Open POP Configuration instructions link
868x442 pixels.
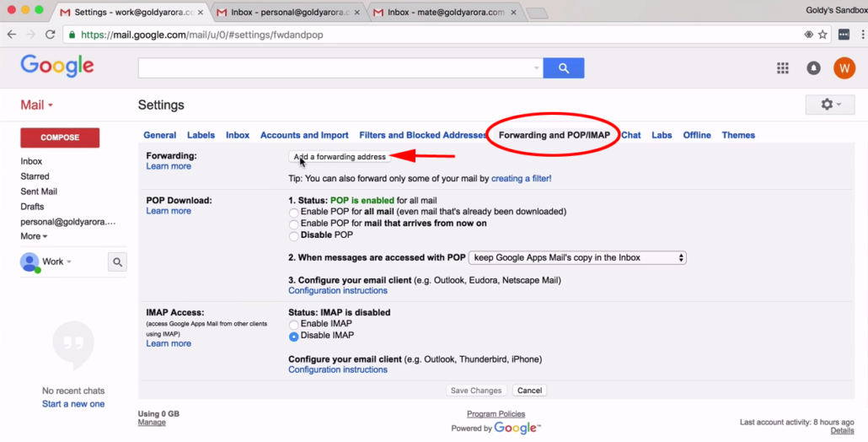(x=338, y=290)
